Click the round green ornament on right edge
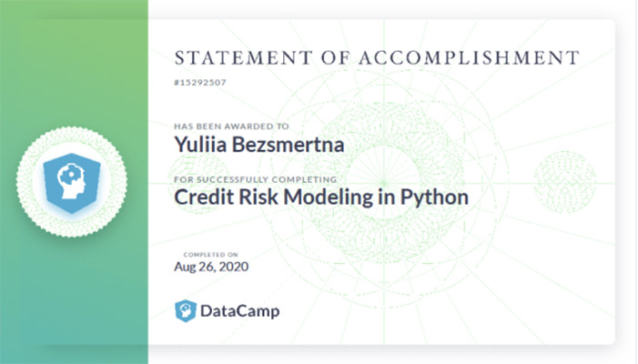 pos(565,182)
